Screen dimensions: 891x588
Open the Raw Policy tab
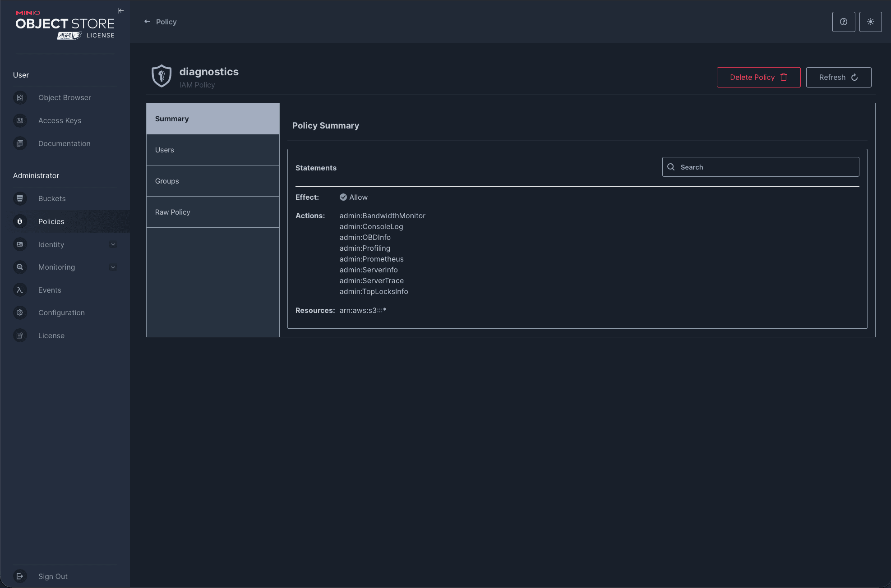(213, 212)
